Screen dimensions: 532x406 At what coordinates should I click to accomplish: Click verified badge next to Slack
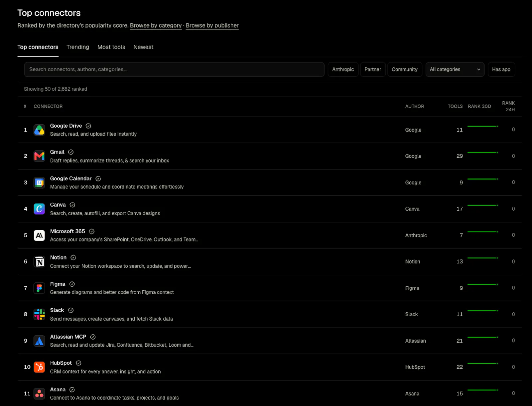[x=71, y=310]
